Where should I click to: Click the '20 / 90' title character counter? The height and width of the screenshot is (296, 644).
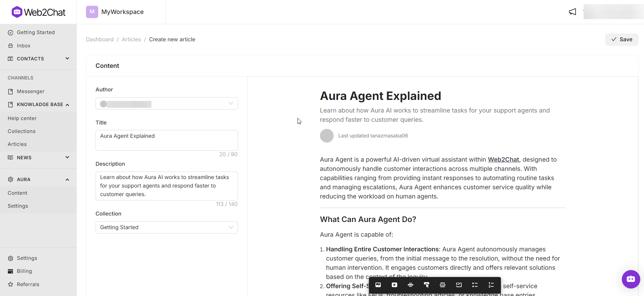(x=228, y=154)
